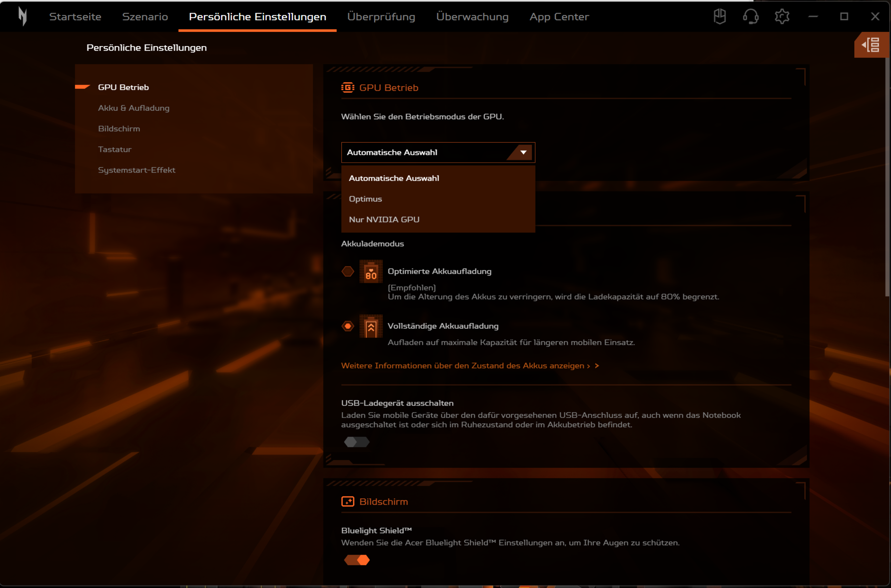This screenshot has height=588, width=891.
Task: Open the user manual book icon
Action: pos(719,17)
